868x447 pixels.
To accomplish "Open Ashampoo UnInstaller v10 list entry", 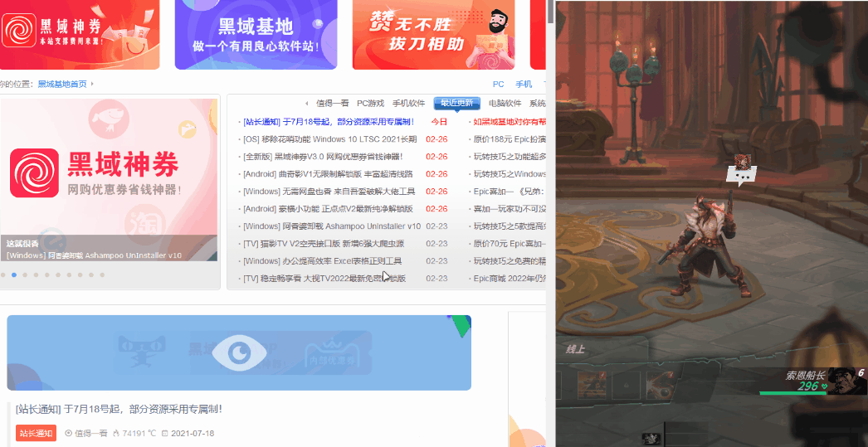I will click(332, 226).
